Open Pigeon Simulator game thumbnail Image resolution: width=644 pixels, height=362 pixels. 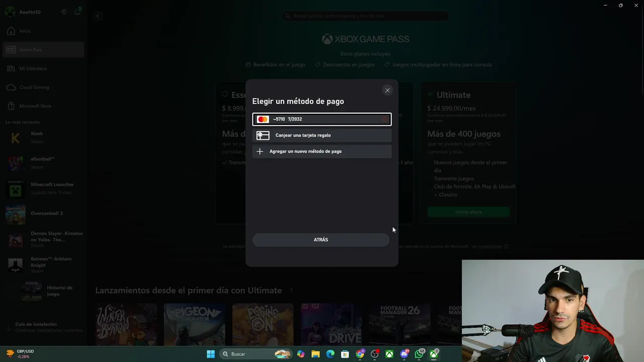[194, 324]
